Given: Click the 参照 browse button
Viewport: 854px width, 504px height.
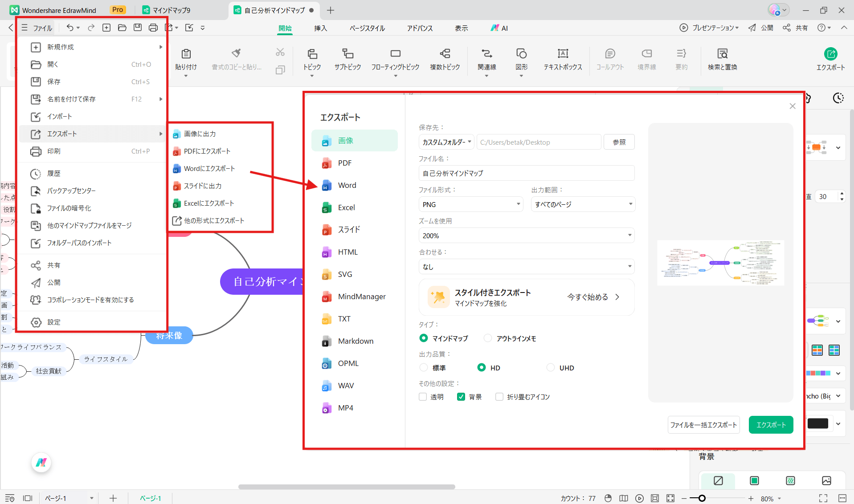Looking at the screenshot, I should 619,142.
